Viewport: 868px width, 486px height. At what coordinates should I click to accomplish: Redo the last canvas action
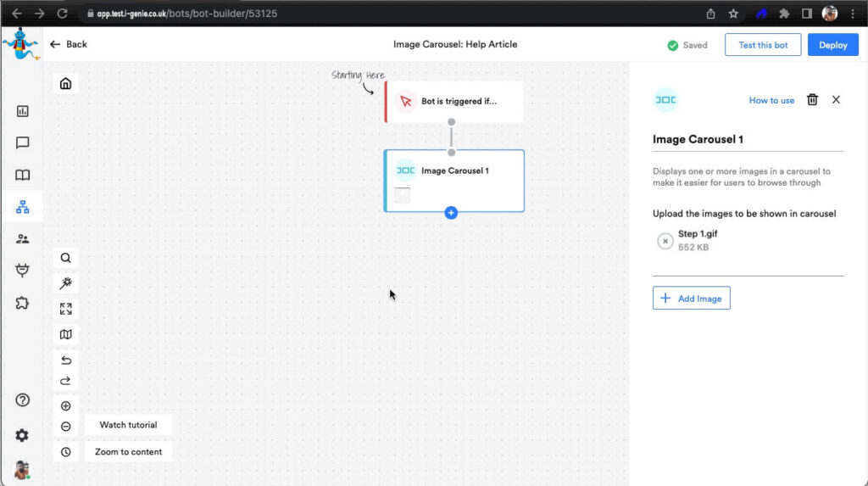point(65,381)
